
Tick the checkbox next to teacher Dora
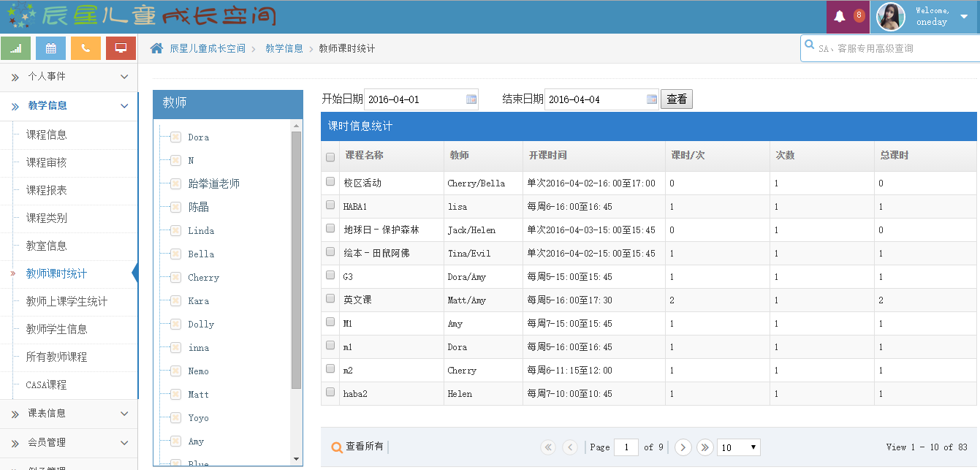[x=175, y=137]
